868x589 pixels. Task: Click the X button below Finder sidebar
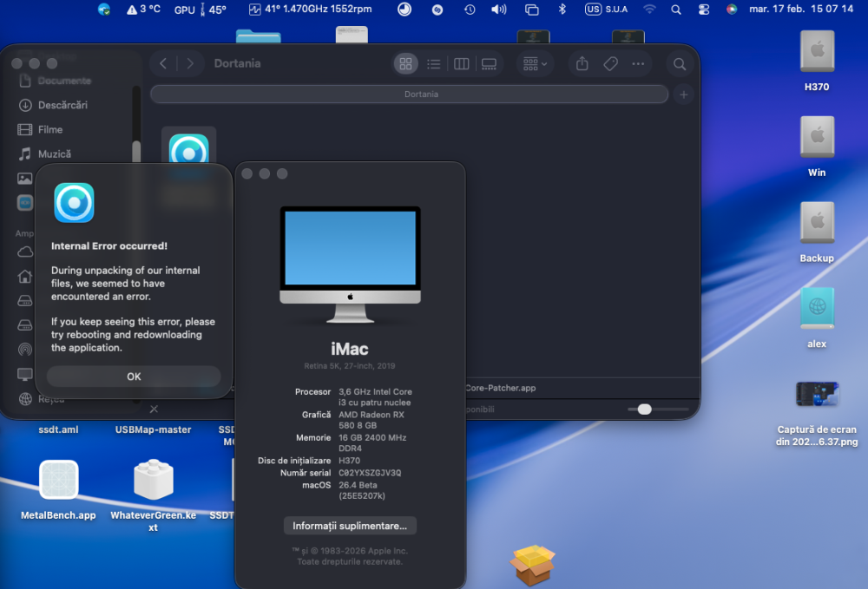pyautogui.click(x=154, y=409)
